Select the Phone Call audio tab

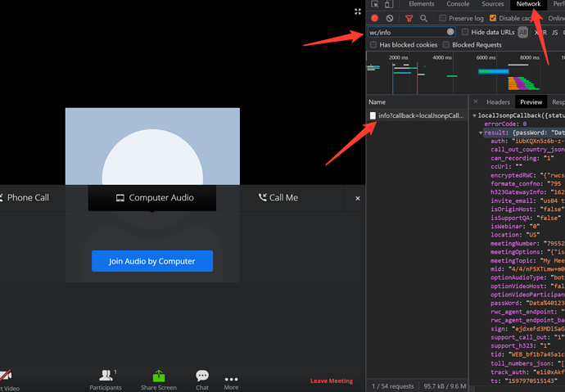pos(24,197)
